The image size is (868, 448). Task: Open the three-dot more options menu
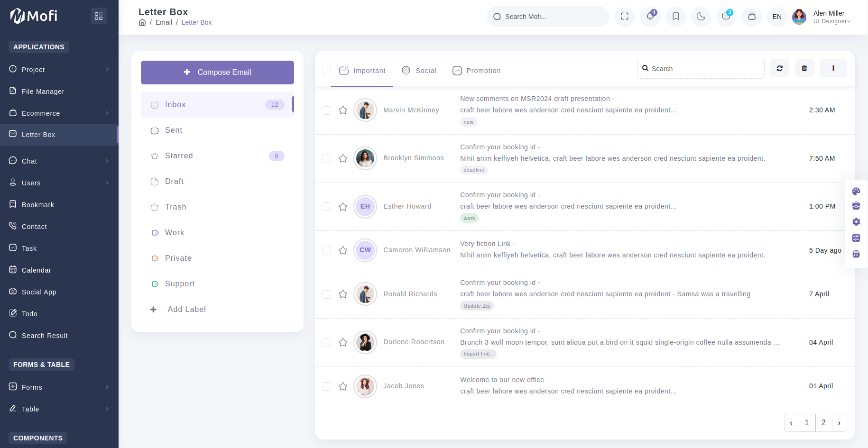(x=833, y=68)
